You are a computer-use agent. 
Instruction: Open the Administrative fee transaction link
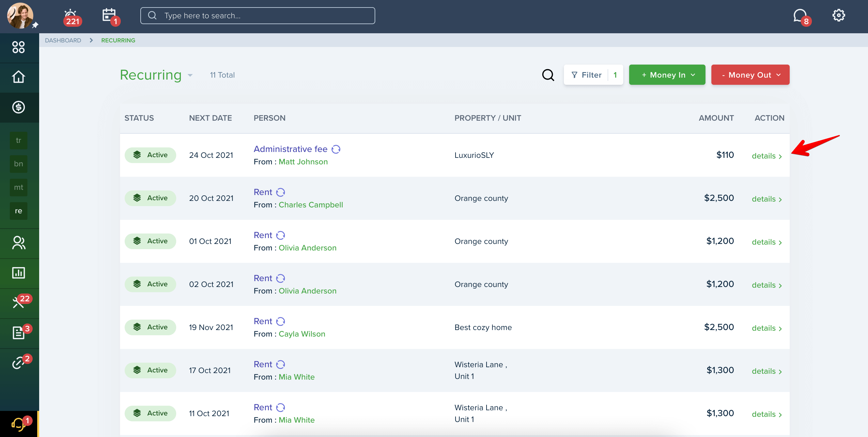(290, 149)
